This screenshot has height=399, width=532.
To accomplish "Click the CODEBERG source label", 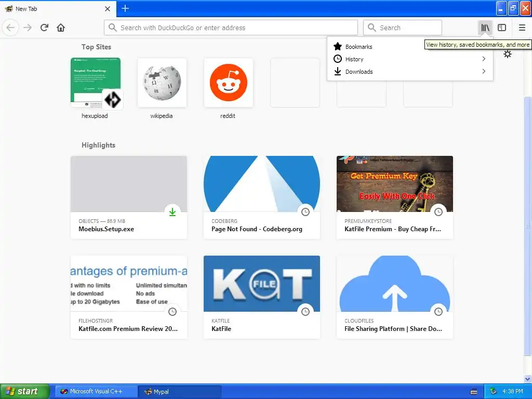I will click(x=224, y=221).
